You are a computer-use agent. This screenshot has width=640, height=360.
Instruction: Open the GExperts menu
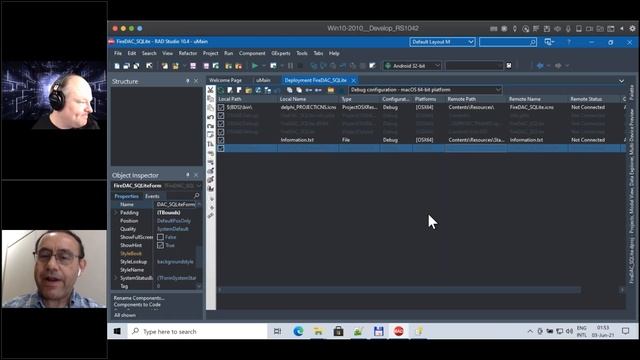280,53
